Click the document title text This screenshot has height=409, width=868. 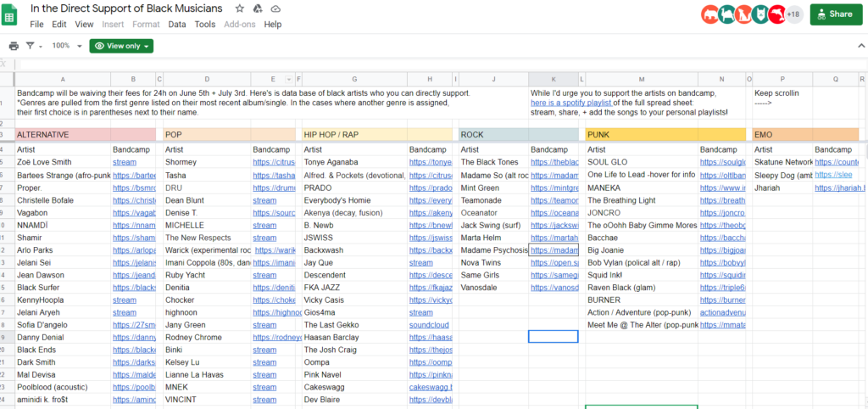coord(127,8)
